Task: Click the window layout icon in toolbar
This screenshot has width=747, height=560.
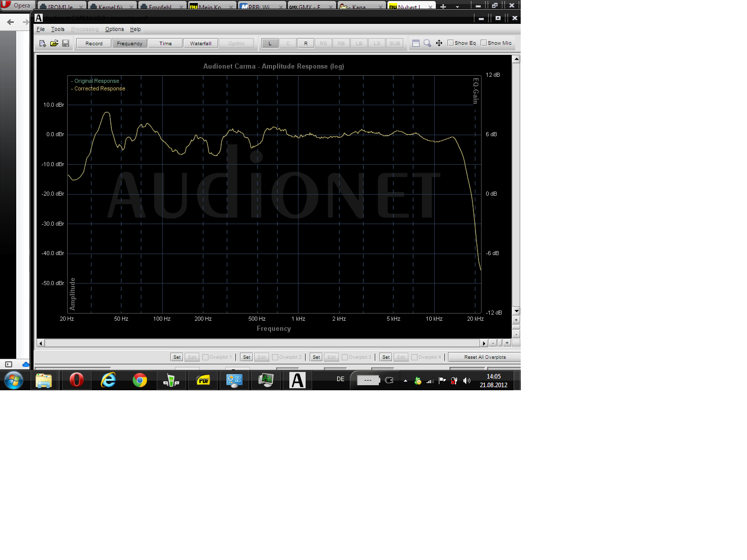Action: point(415,43)
